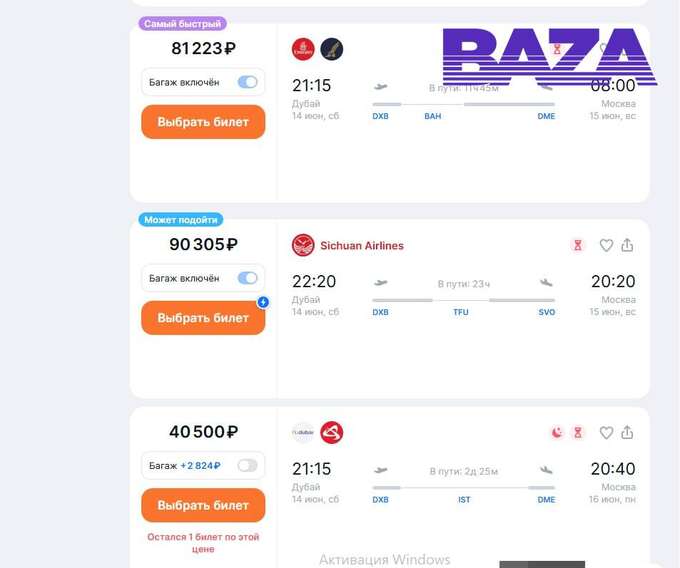Viewport: 680px width, 568px height.
Task: Choose the 81 223₽ ticket button
Action: coord(203,122)
